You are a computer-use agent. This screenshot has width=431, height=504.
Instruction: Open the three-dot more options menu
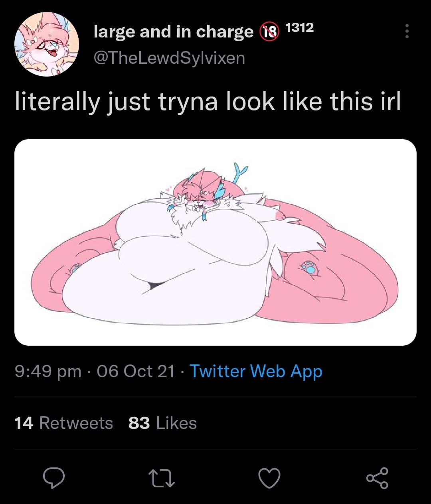click(407, 31)
